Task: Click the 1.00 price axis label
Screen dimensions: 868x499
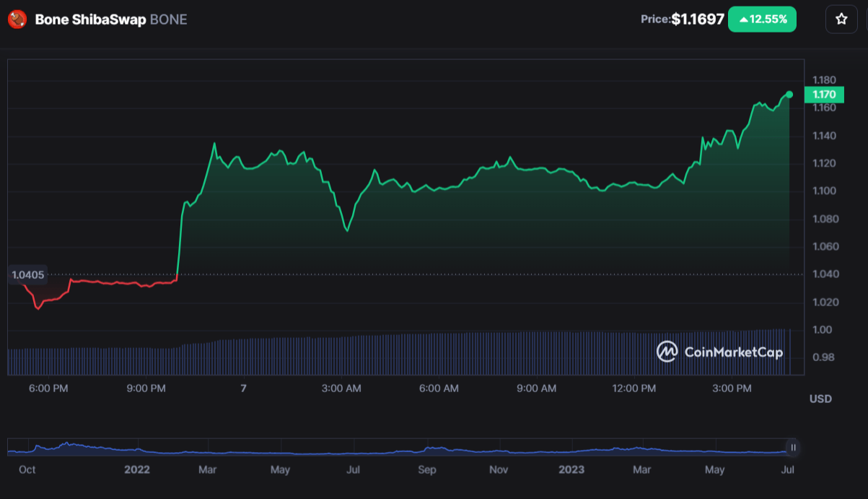Action: click(823, 330)
